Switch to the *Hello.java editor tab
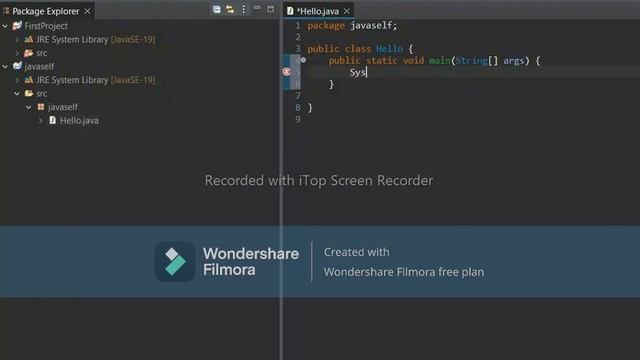The image size is (640, 360). coord(318,11)
